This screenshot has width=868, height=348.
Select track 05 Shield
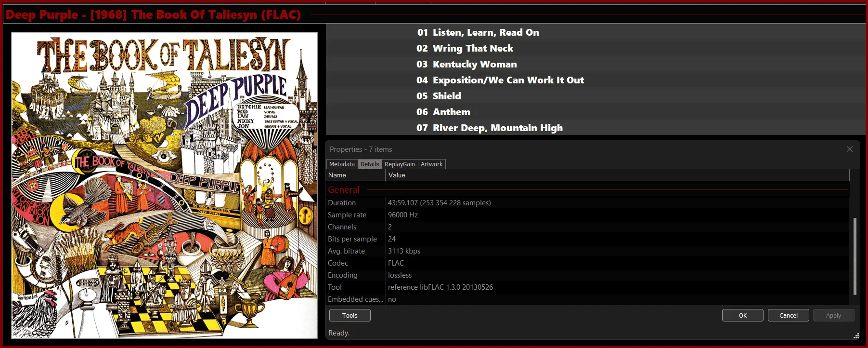pos(596,96)
